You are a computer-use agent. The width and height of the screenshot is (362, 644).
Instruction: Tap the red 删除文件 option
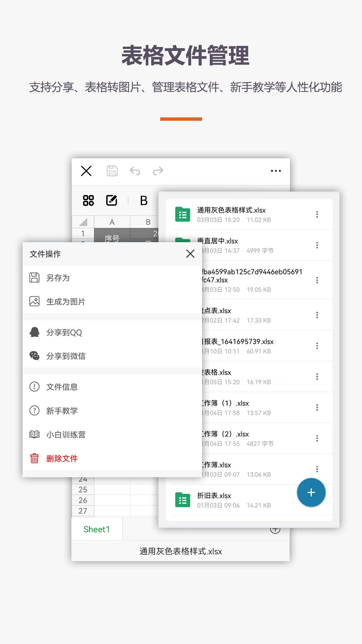point(62,459)
